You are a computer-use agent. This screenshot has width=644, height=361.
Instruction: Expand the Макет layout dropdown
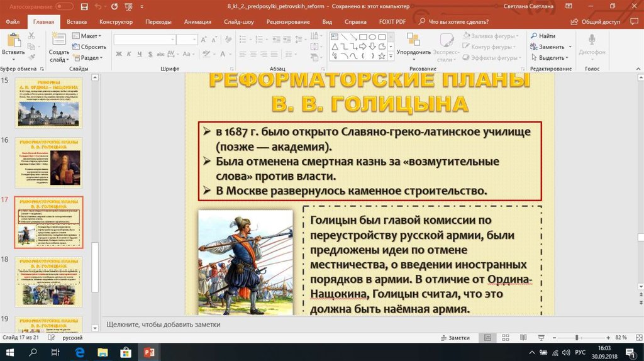click(x=88, y=36)
